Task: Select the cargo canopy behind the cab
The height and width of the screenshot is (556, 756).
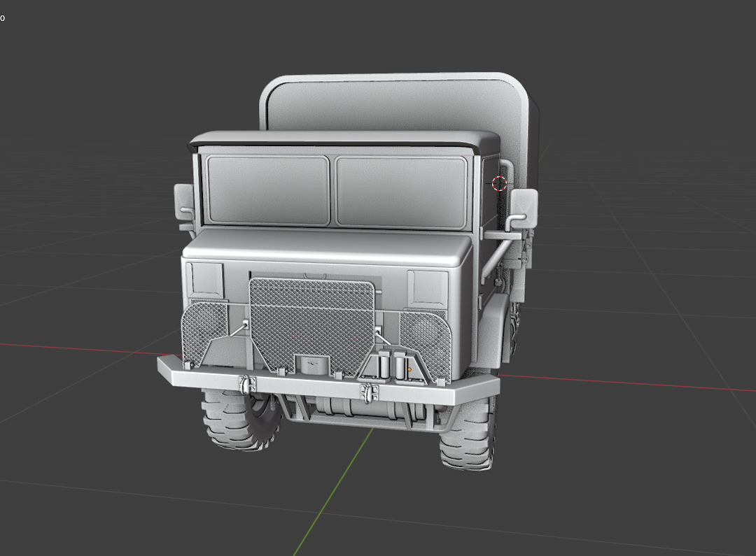Action: tap(395, 103)
